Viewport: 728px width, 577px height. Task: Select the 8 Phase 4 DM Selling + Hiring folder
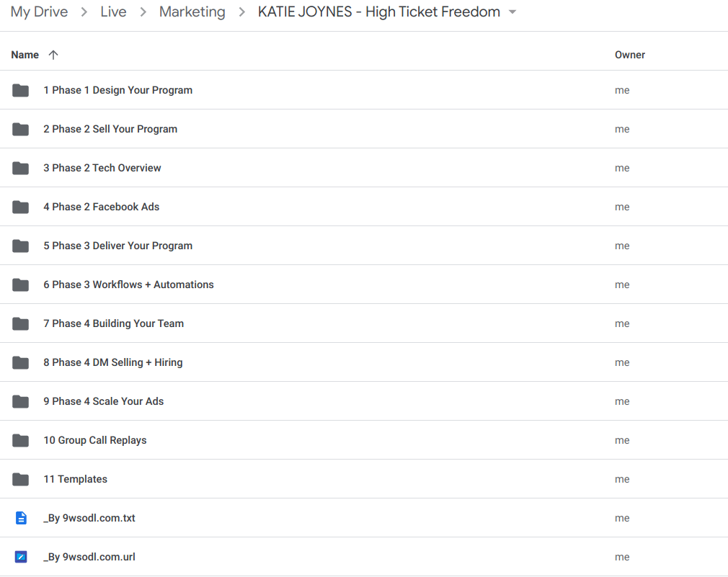(113, 362)
